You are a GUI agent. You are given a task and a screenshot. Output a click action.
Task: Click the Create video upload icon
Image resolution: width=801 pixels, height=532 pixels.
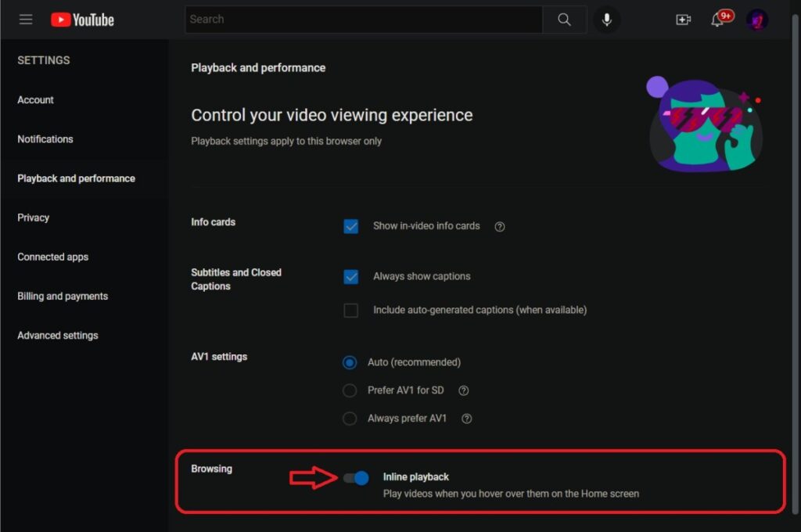tap(683, 20)
